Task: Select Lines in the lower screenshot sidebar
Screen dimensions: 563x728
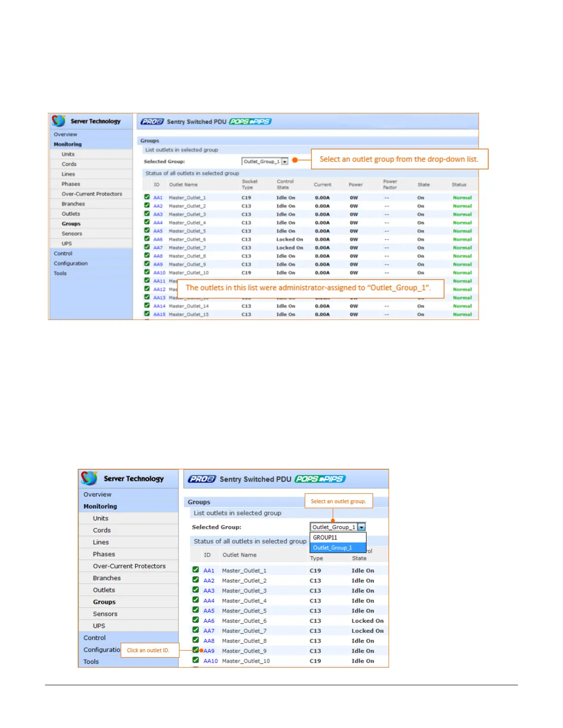Action: pos(101,542)
